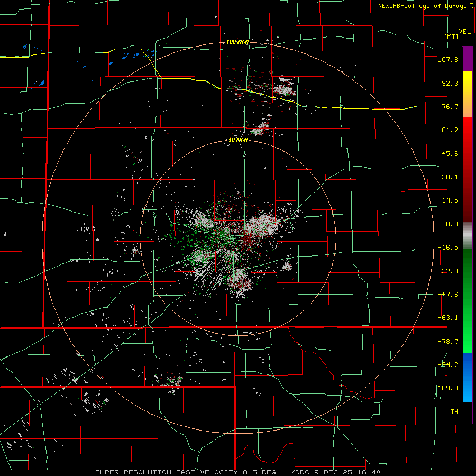
Task: Click the Super-Resolution Base Velocity caption text
Action: [x=237, y=472]
